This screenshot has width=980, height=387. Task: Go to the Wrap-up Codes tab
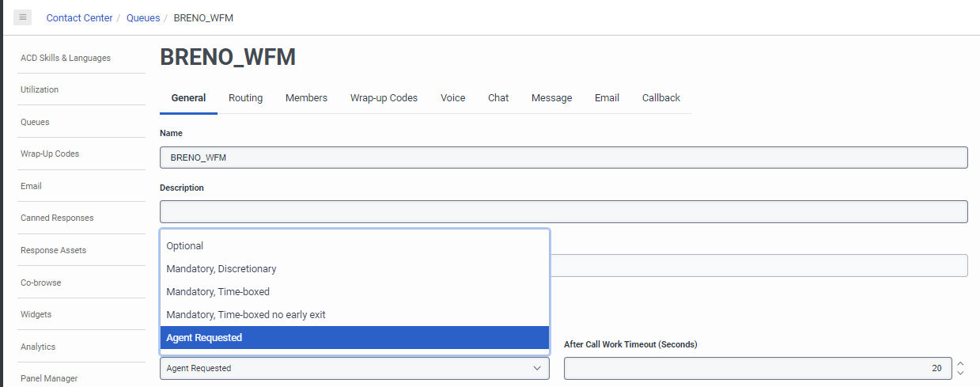(384, 98)
